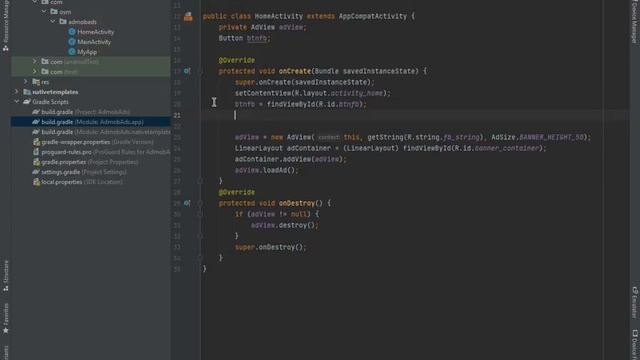Screen dimensions: 640x360
Task: Click the gradle-wrapper.properties file icon
Action: click(x=36, y=142)
